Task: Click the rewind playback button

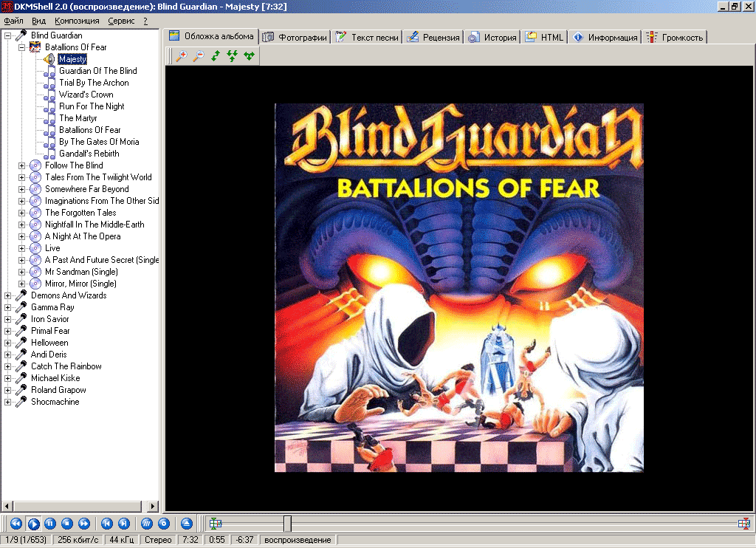Action: tap(16, 524)
